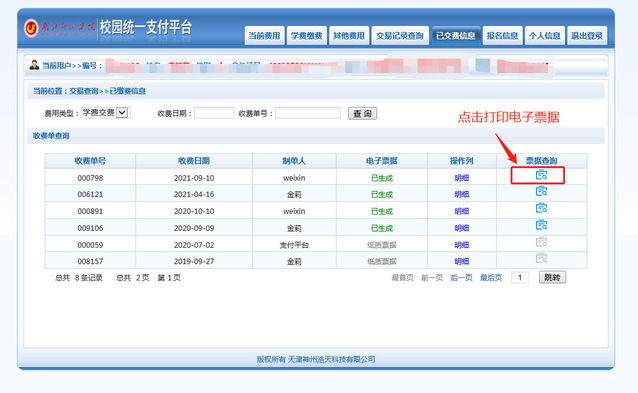Click 退出登录 to log out
Image resolution: width=638 pixels, height=393 pixels.
pyautogui.click(x=587, y=36)
